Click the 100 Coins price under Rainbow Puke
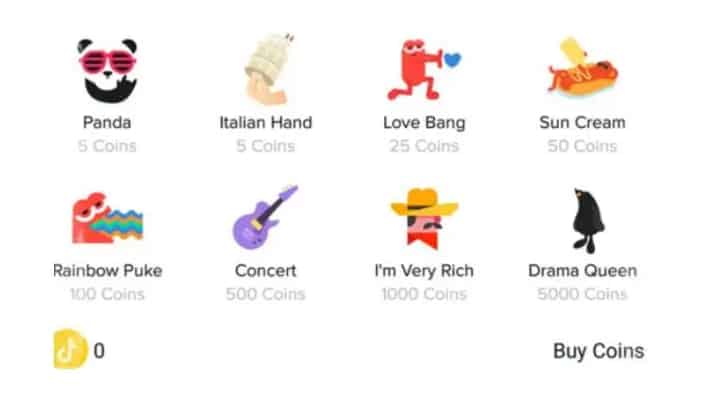This screenshot has height=414, width=710. pyautogui.click(x=107, y=294)
